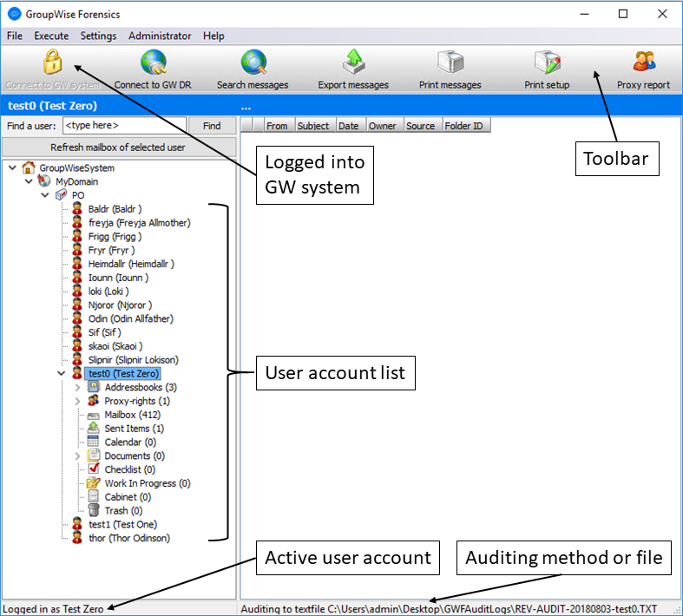Viewport: 683px width, 616px height.
Task: Click the Find button
Action: [212, 126]
